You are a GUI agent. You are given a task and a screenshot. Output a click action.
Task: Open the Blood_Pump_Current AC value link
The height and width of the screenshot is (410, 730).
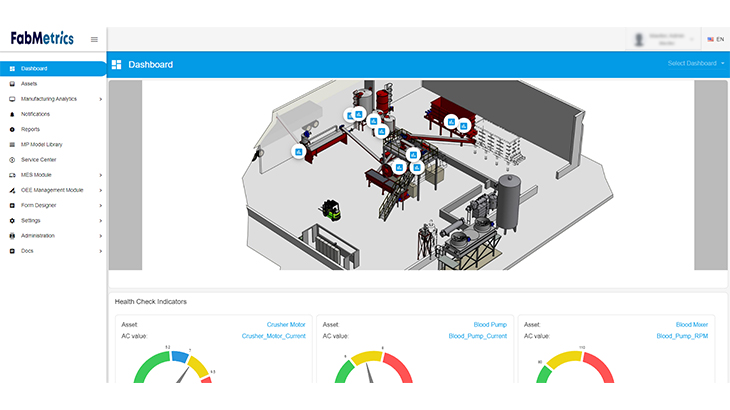pos(480,337)
